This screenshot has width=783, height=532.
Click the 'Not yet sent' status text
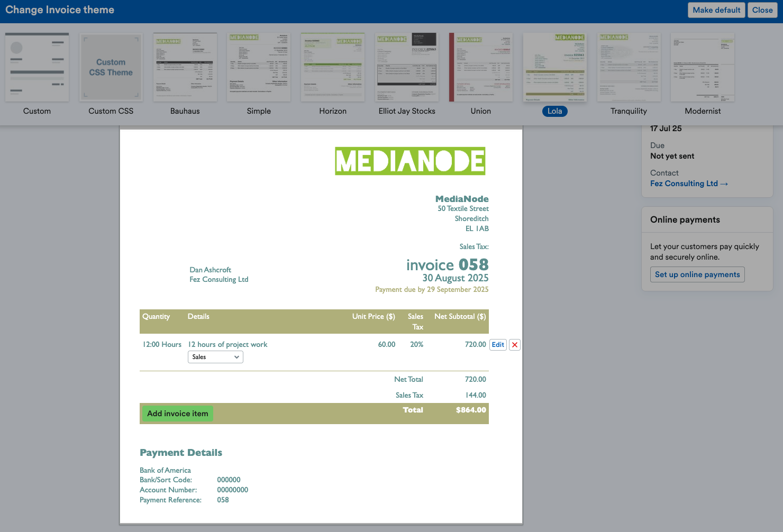672,156
